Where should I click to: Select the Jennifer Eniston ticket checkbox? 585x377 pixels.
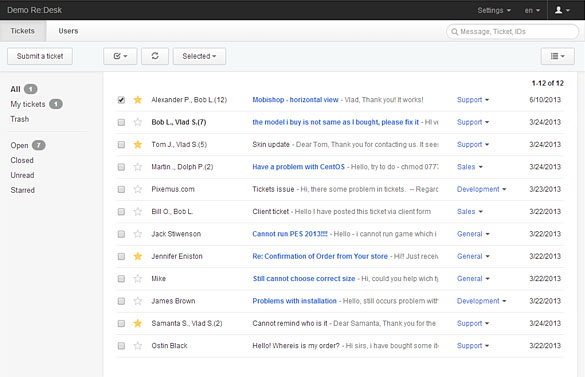pos(121,256)
